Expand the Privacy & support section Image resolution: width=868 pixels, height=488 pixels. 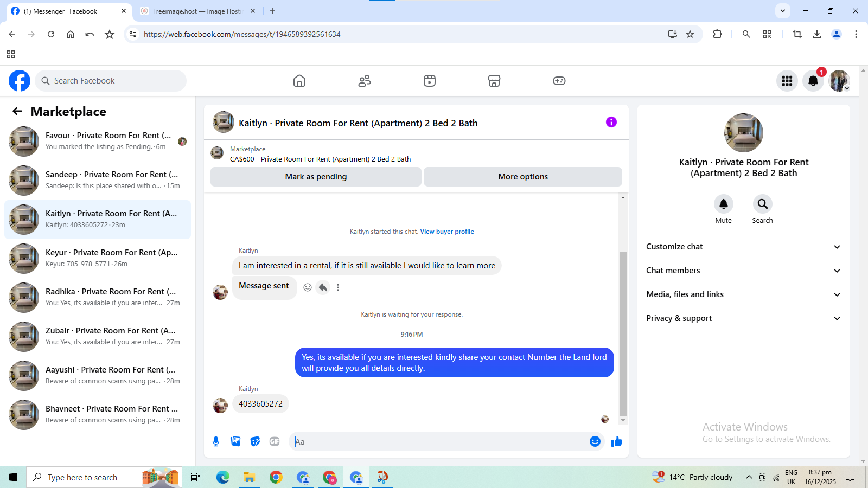tap(744, 318)
